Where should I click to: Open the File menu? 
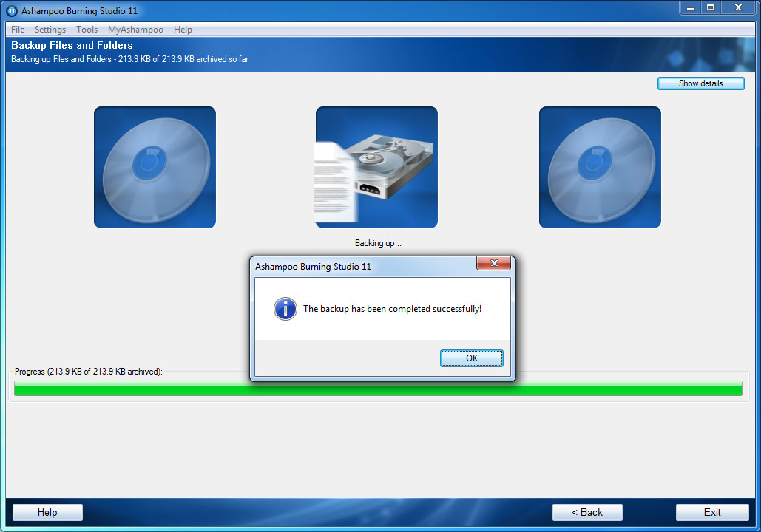tap(18, 30)
